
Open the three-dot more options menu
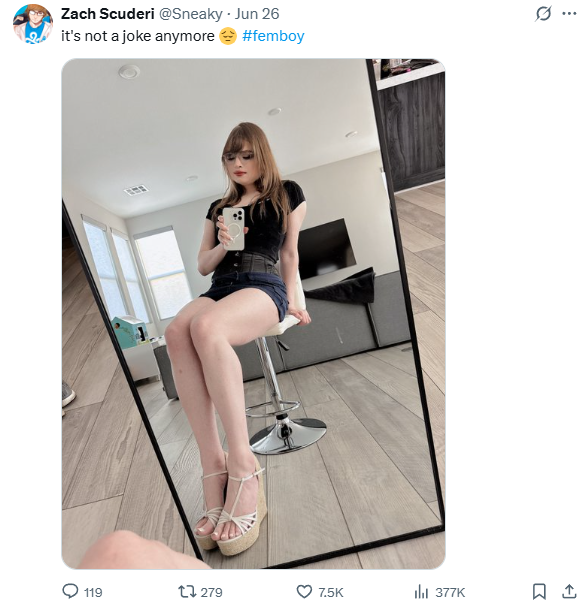point(569,14)
